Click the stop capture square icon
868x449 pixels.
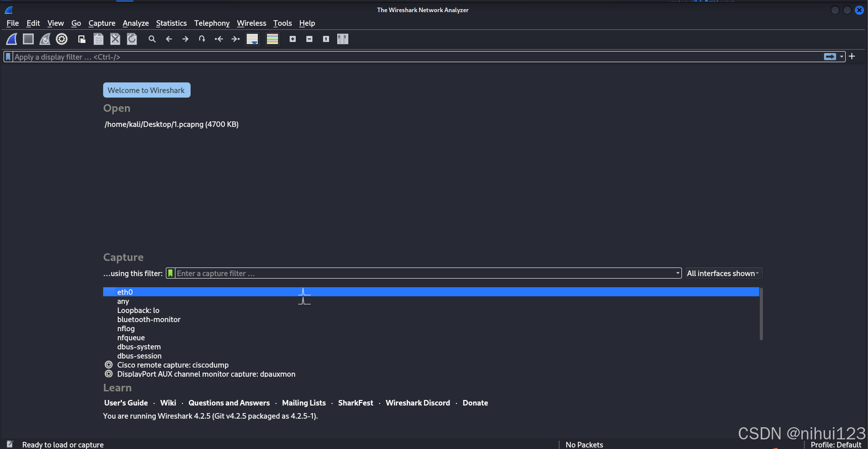28,39
